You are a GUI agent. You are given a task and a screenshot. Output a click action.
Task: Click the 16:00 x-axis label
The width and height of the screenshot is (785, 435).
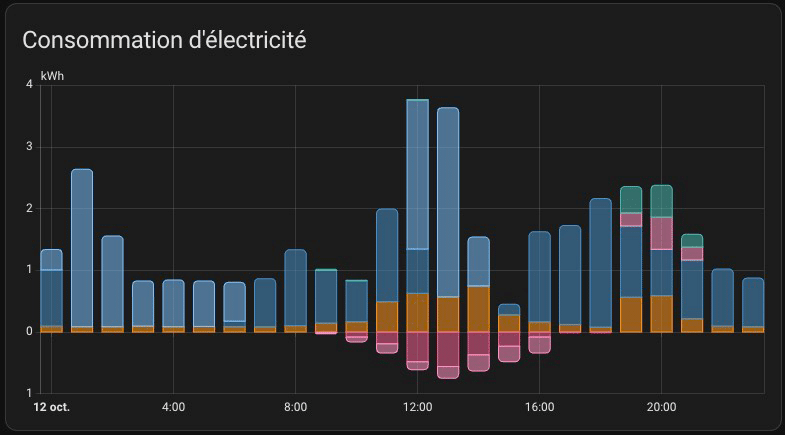539,407
